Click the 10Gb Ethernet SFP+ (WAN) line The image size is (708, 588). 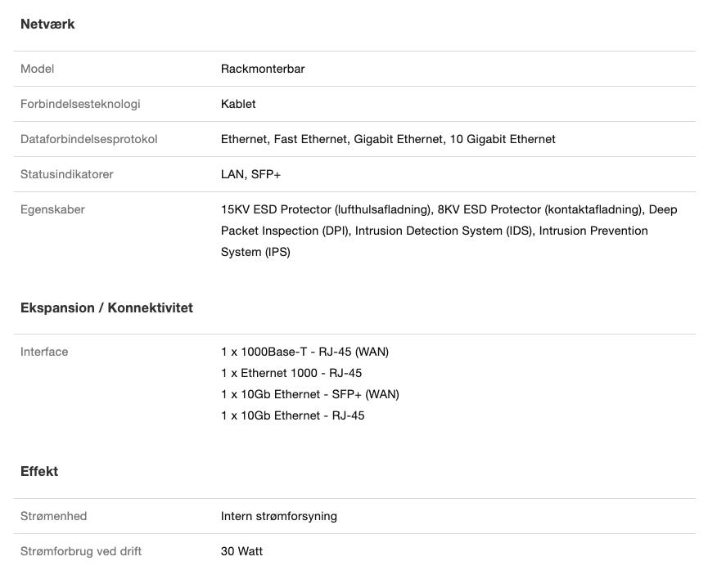(310, 394)
